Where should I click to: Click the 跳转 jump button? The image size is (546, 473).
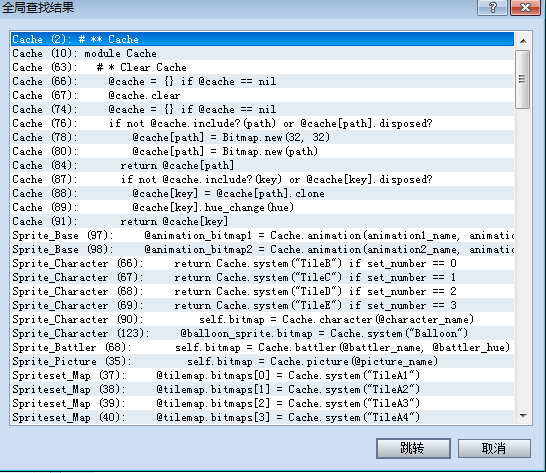pyautogui.click(x=413, y=448)
